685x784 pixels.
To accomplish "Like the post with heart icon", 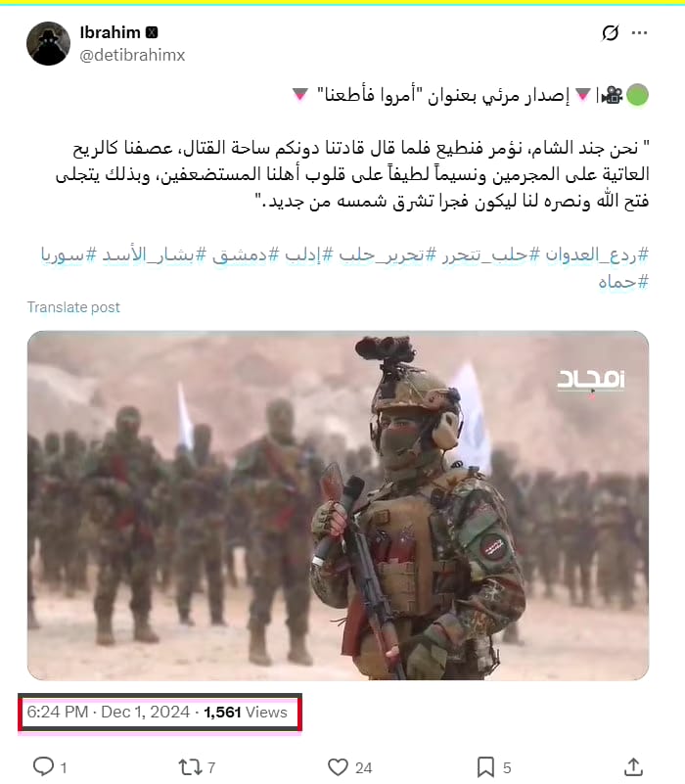I will (x=338, y=767).
